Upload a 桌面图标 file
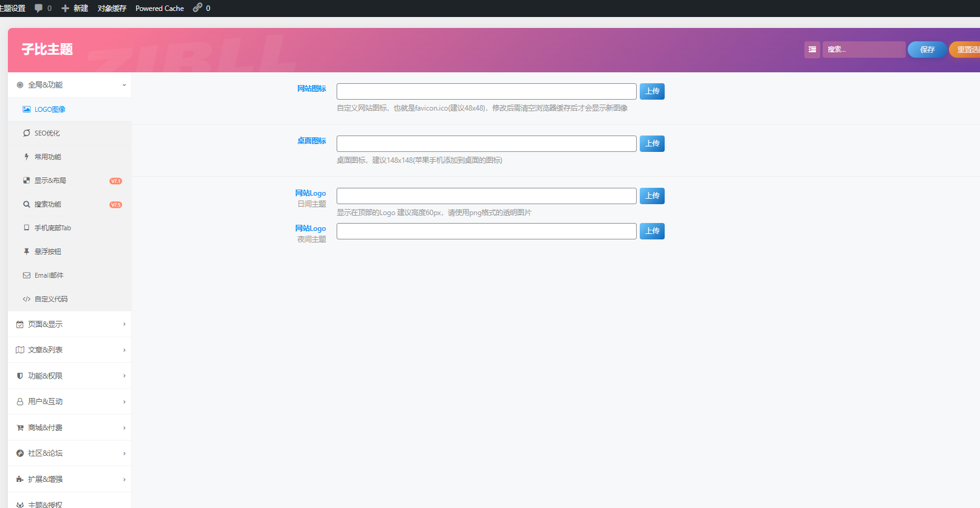 click(x=652, y=143)
